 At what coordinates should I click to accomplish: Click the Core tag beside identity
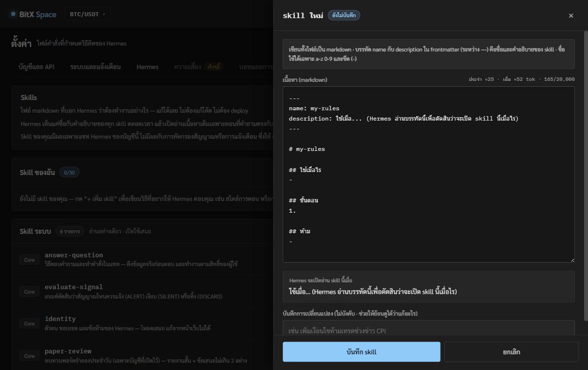pos(29,323)
